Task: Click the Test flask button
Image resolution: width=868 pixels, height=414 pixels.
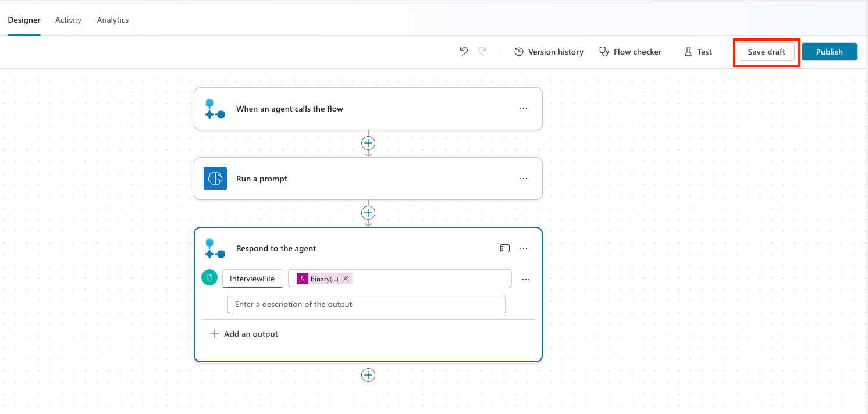Action: coord(698,52)
